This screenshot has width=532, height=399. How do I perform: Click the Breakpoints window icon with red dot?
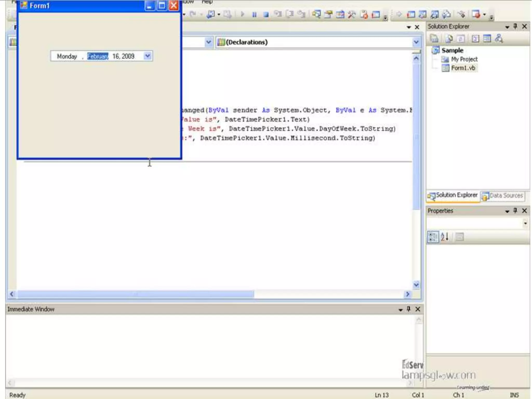point(476,14)
